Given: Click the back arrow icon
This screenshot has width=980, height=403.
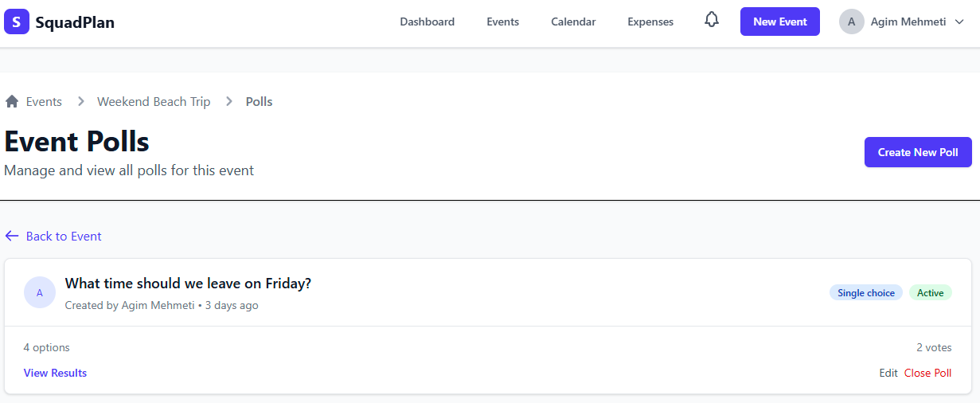Looking at the screenshot, I should tap(12, 236).
